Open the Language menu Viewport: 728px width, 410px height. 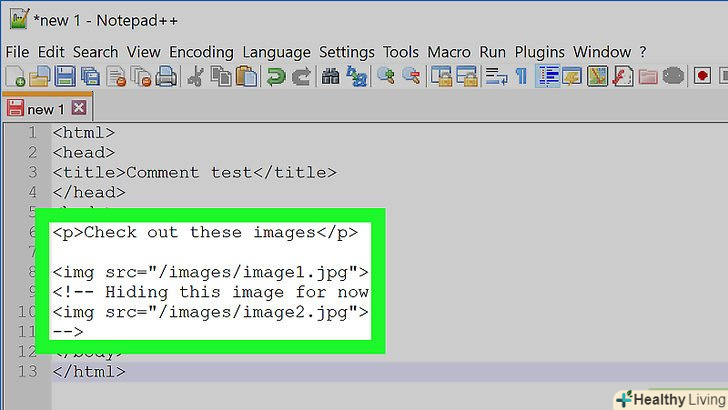(x=276, y=52)
